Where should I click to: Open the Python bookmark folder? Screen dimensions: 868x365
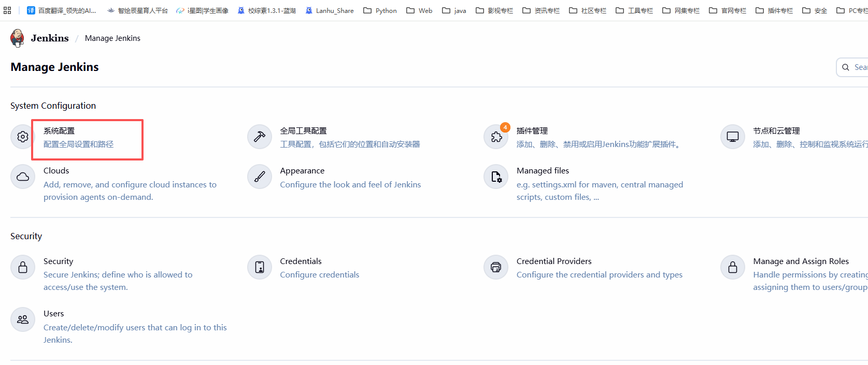(x=380, y=10)
